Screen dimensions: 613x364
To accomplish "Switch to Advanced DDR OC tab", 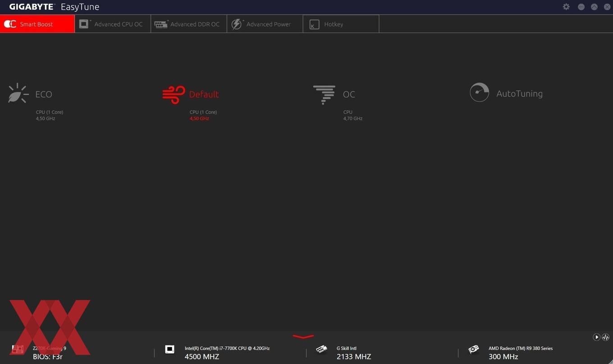I will tap(189, 24).
